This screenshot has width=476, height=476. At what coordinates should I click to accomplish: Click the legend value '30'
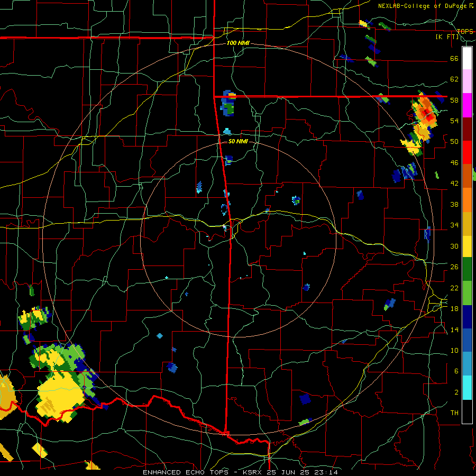tap(454, 246)
